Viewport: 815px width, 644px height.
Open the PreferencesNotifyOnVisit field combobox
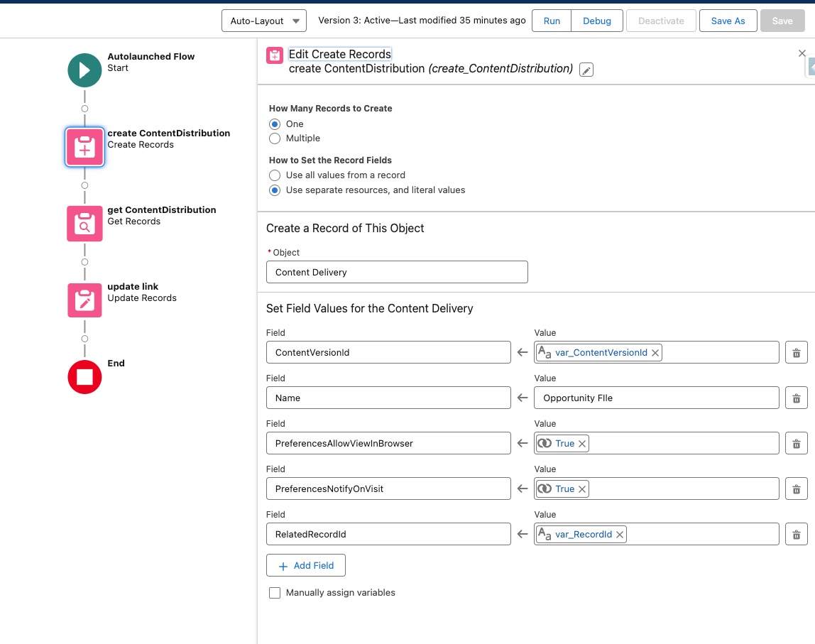(x=388, y=489)
